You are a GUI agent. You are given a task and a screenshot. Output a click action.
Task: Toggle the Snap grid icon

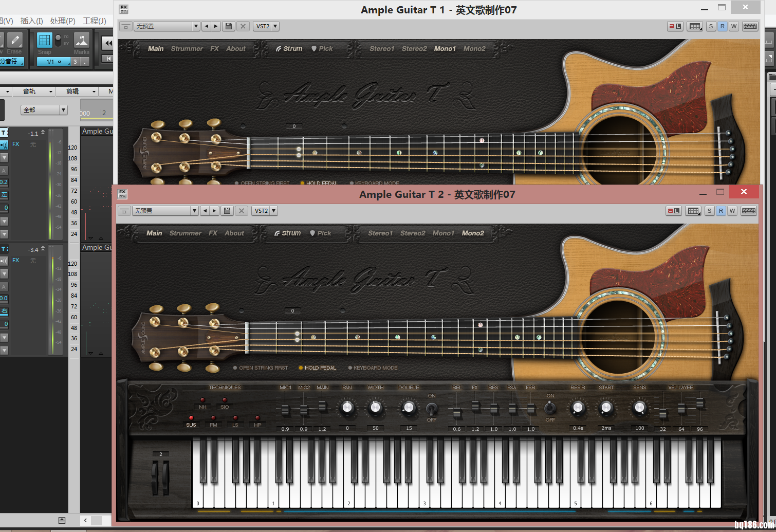tap(45, 41)
